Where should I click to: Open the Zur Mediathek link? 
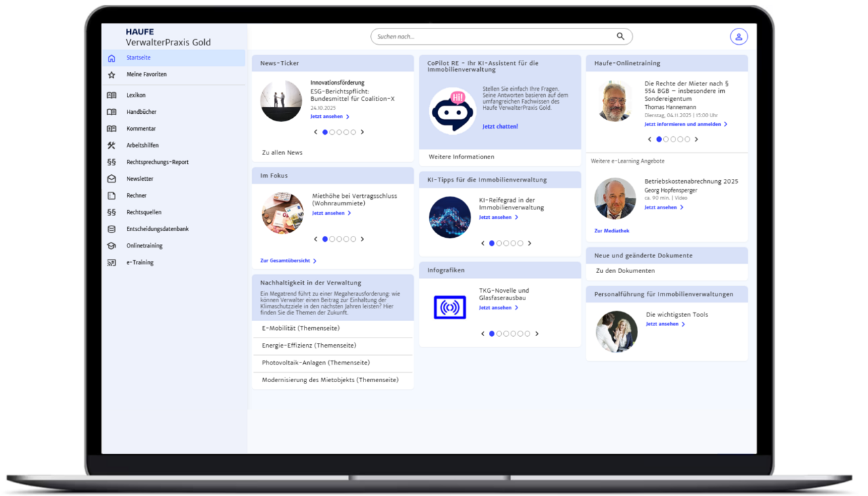(612, 231)
